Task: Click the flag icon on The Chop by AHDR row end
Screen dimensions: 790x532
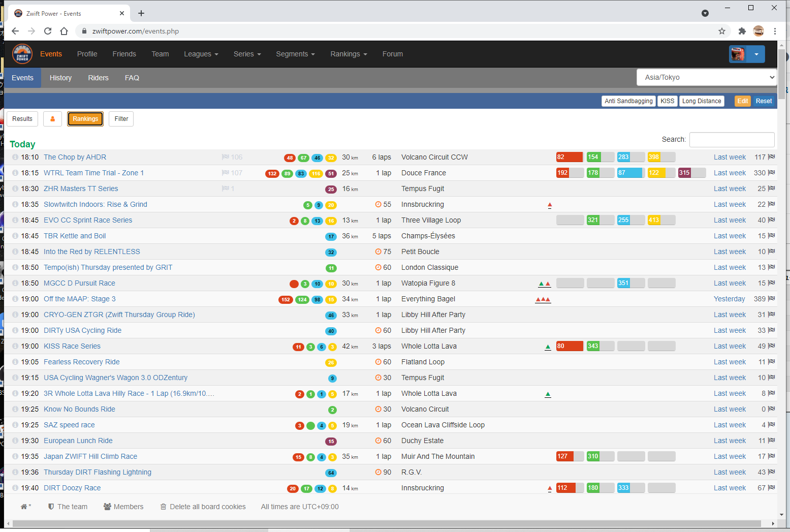Action: 771,157
